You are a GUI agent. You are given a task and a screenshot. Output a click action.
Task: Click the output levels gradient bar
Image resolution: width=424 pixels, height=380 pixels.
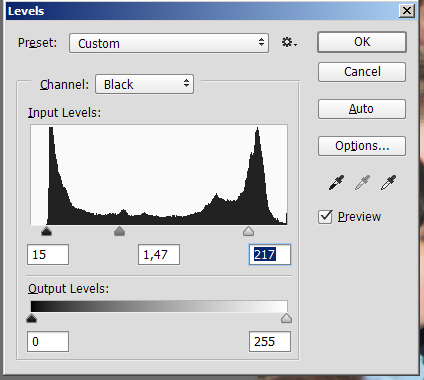(x=159, y=306)
